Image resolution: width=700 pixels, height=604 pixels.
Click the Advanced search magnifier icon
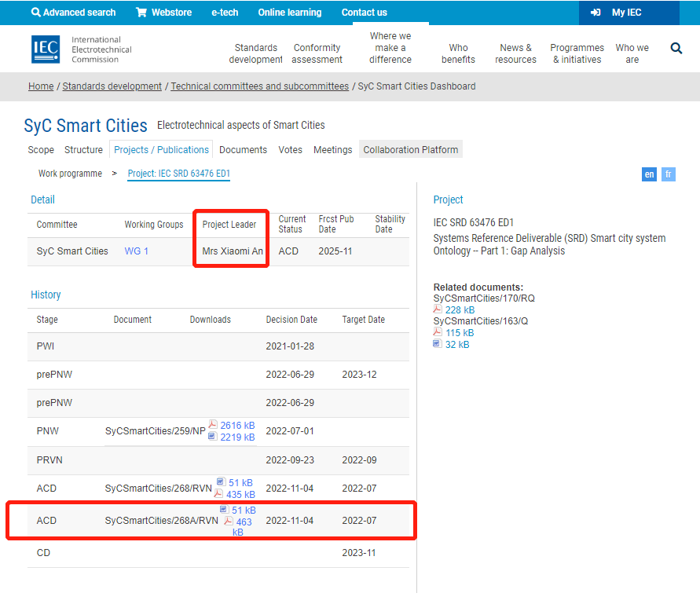click(35, 12)
